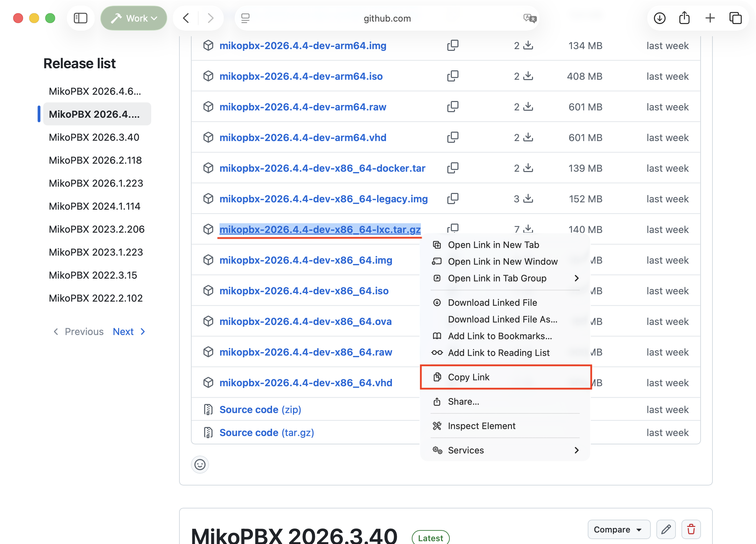Click the share icon in toolbar
The width and height of the screenshot is (756, 544).
point(684,18)
